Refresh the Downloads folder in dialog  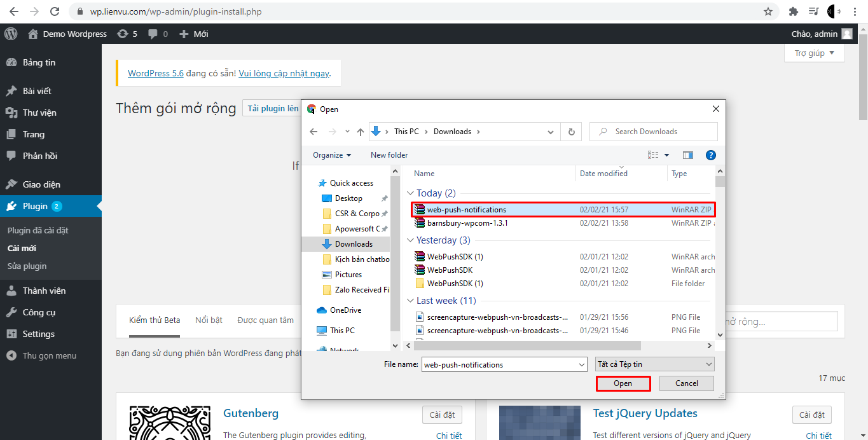pyautogui.click(x=571, y=132)
